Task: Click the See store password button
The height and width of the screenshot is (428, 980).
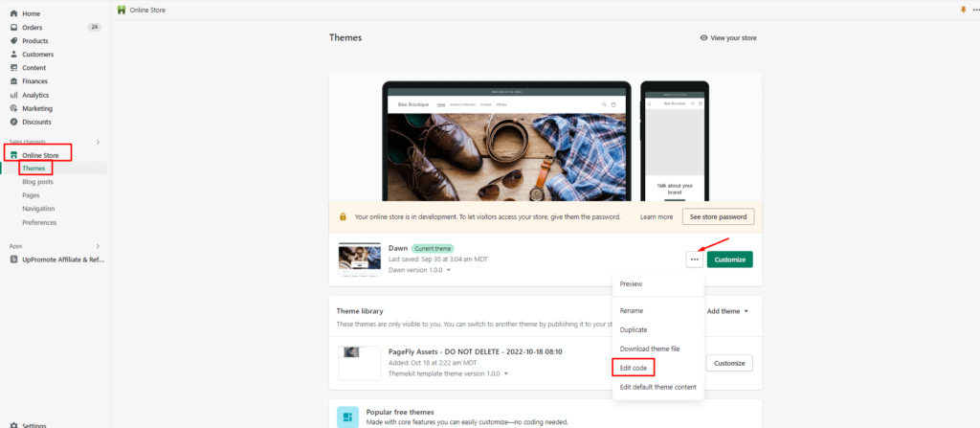Action: click(x=718, y=216)
